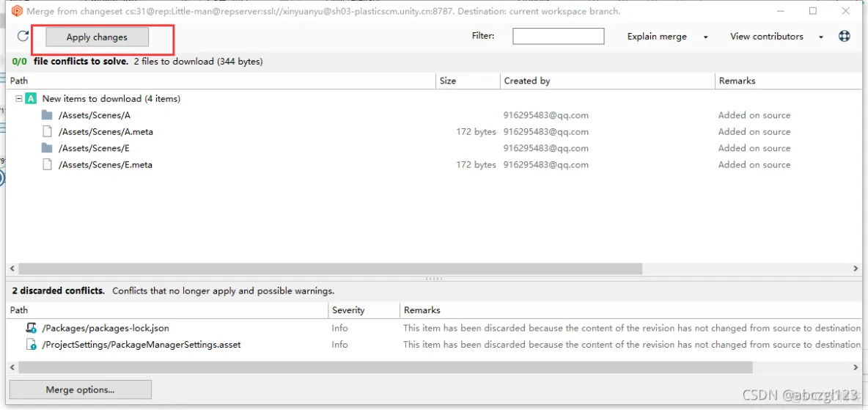868x410 pixels.
Task: Click the refresh merge icon
Action: point(23,37)
